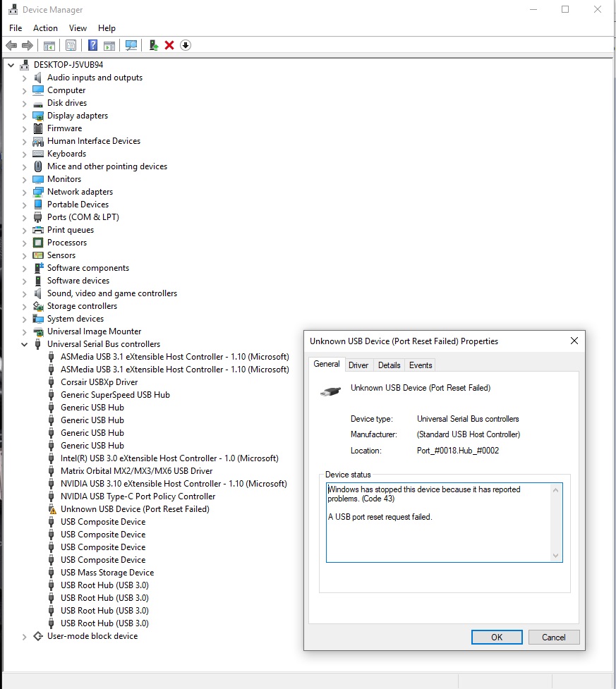The height and width of the screenshot is (689, 616).
Task: Click Scan for hardware changes toolbar icon
Action: (x=131, y=45)
